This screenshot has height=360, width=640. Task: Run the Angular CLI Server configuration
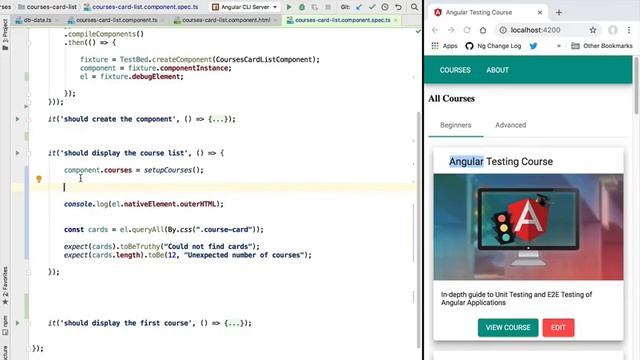[x=289, y=7]
